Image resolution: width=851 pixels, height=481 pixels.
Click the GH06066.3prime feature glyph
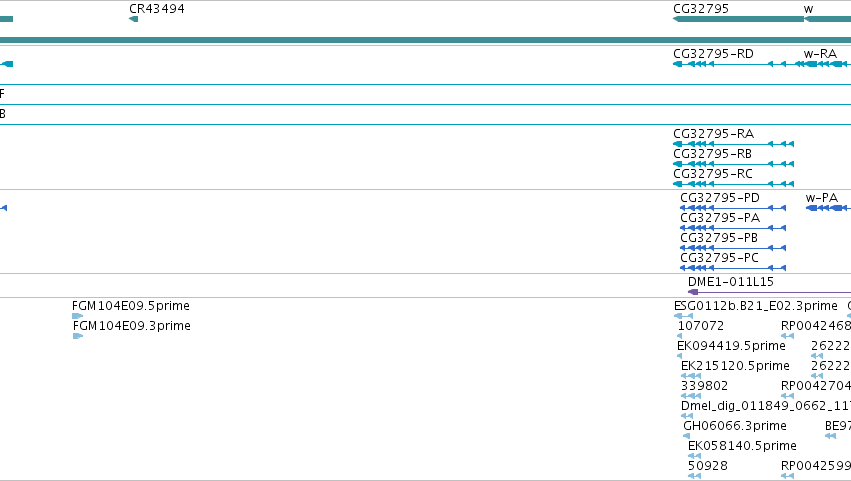(x=687, y=436)
